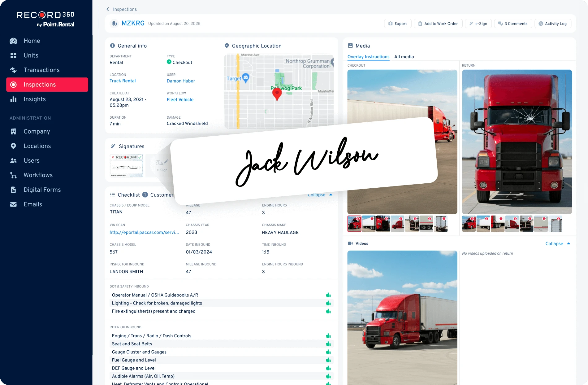Switch to the All media tab
This screenshot has width=588, height=385.
coord(404,57)
